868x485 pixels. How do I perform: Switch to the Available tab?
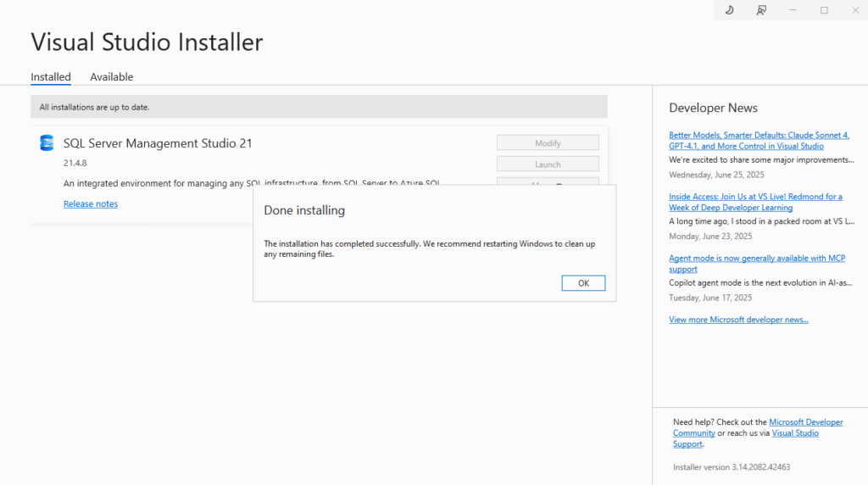(112, 77)
